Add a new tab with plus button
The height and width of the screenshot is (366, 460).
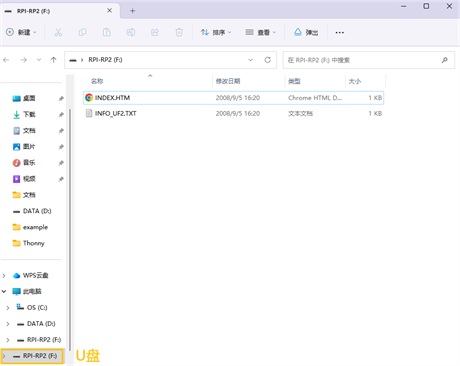pyautogui.click(x=132, y=11)
